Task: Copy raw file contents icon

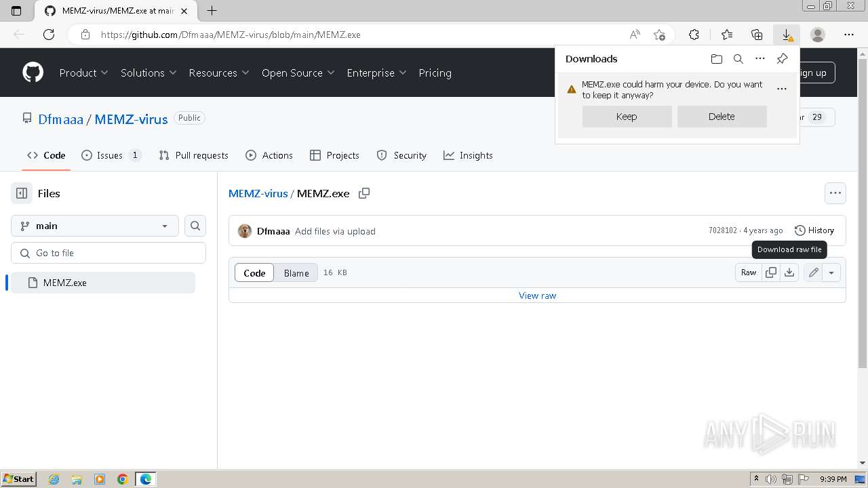Action: (x=771, y=272)
